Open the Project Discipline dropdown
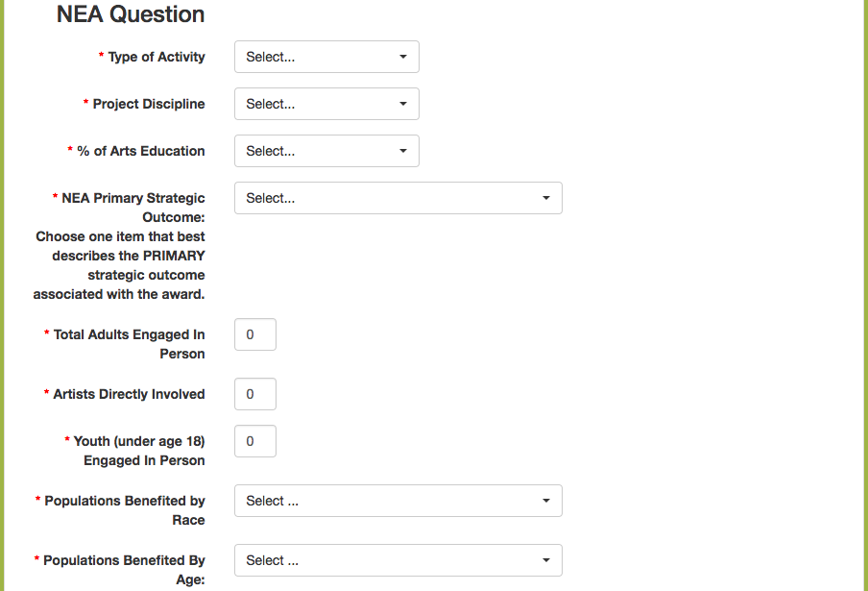This screenshot has width=868, height=591. tap(326, 104)
